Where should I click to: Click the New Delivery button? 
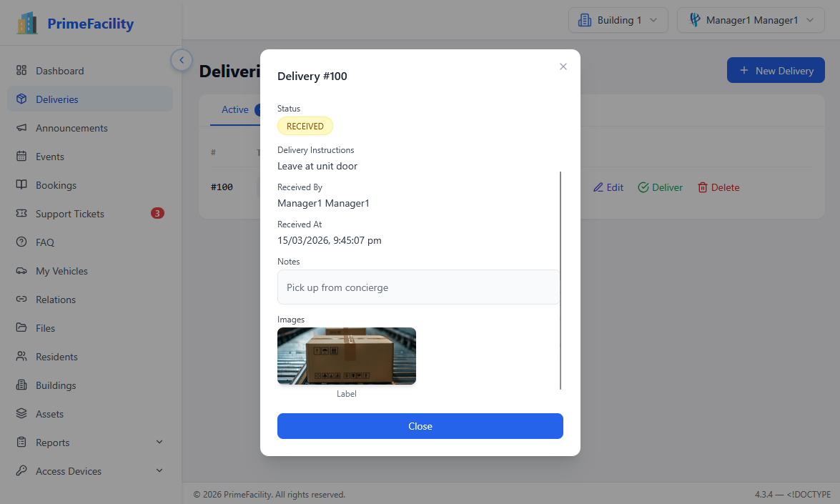pos(776,70)
